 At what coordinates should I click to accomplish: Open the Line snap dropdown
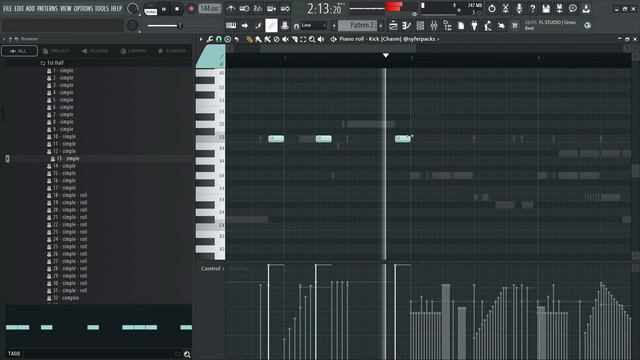pyautogui.click(x=313, y=25)
